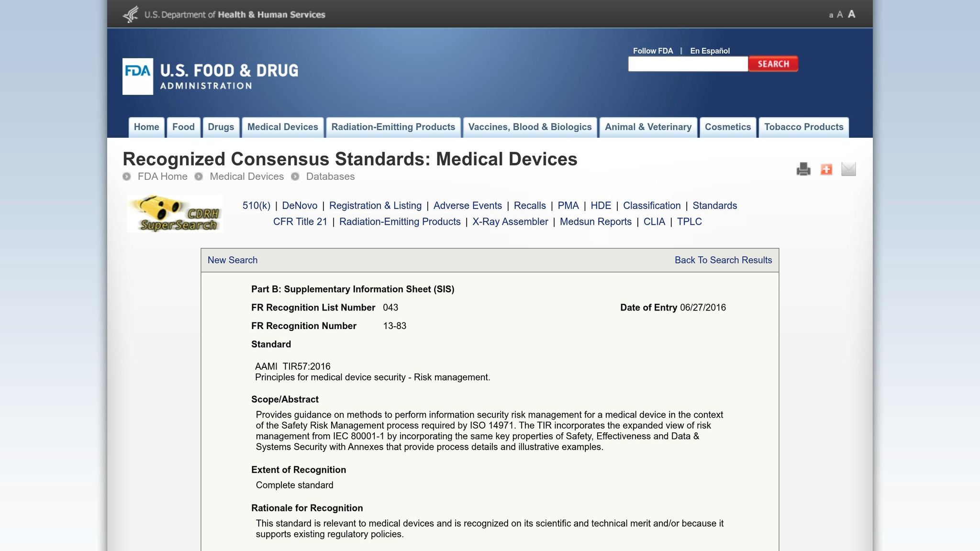Select the medium text size letter

(x=840, y=15)
